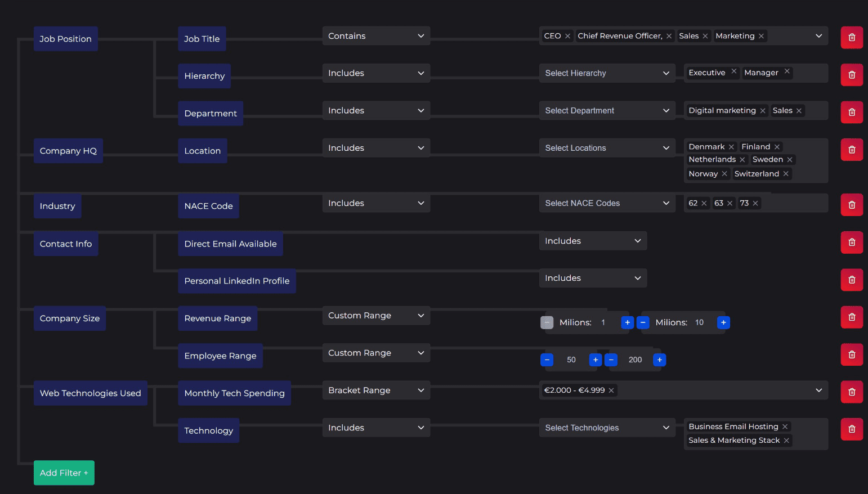Click trash icon for Location filter
868x494 pixels.
(851, 150)
